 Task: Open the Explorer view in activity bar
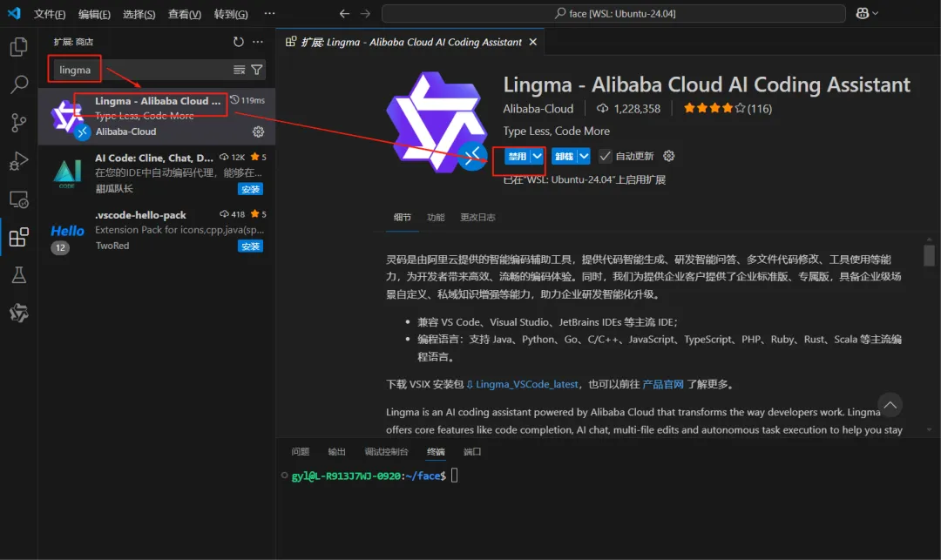tap(18, 47)
